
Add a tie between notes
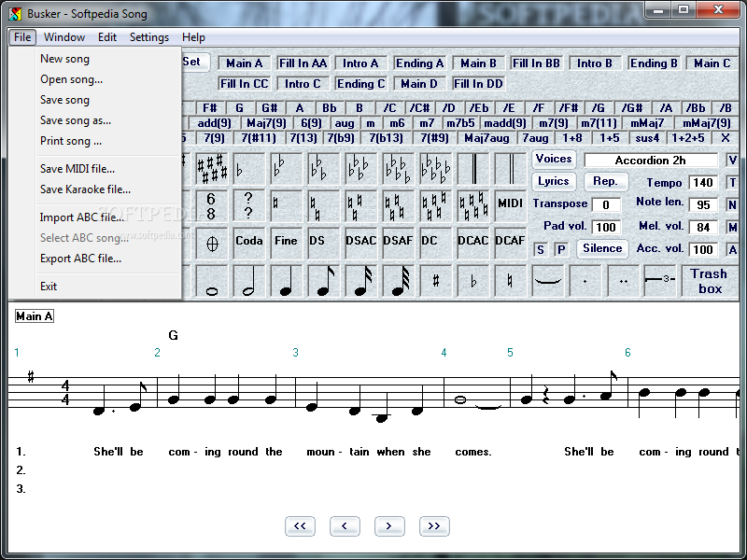pyautogui.click(x=548, y=282)
